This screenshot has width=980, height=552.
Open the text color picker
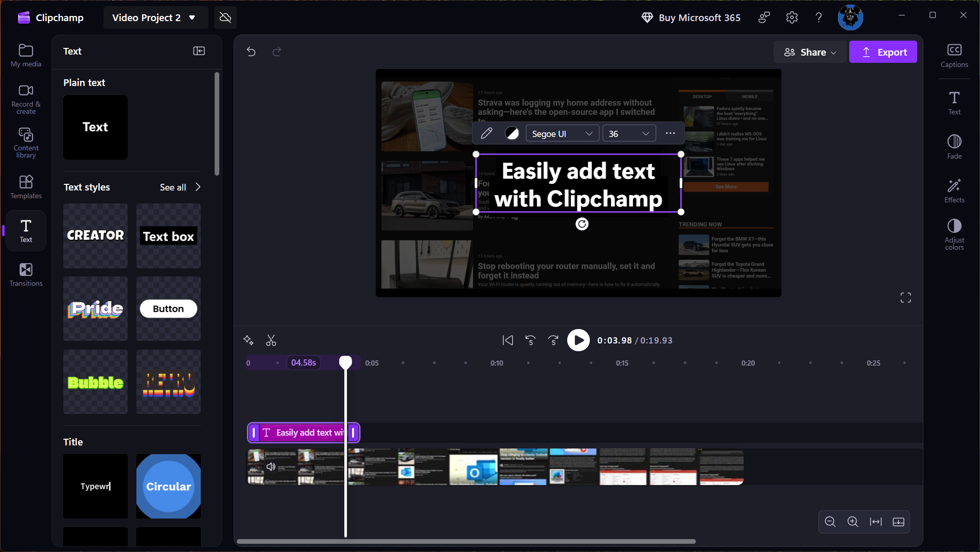pyautogui.click(x=512, y=133)
